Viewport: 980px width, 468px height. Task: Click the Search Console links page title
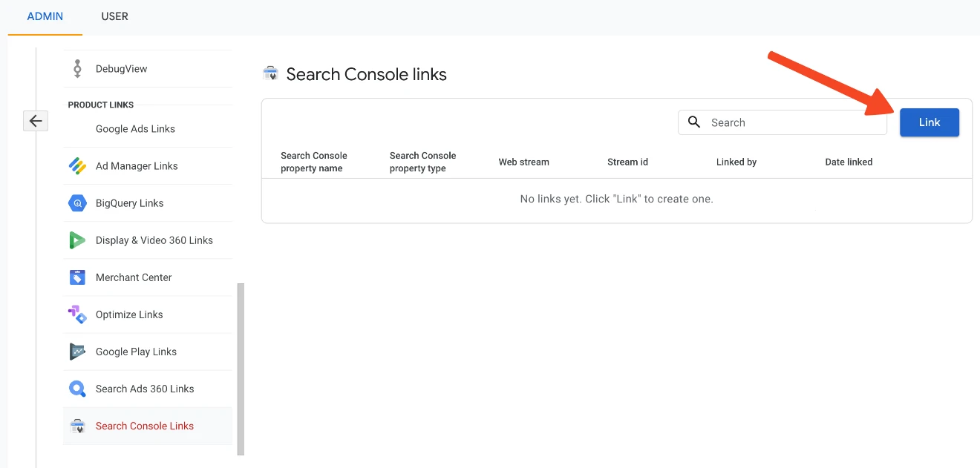(367, 74)
